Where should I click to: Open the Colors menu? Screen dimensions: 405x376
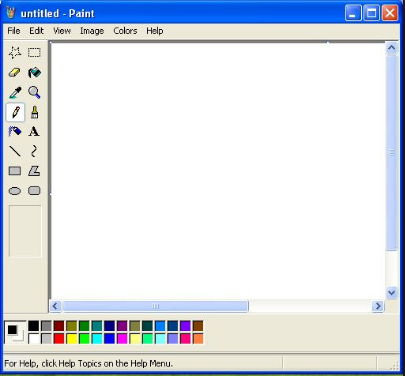tap(125, 31)
